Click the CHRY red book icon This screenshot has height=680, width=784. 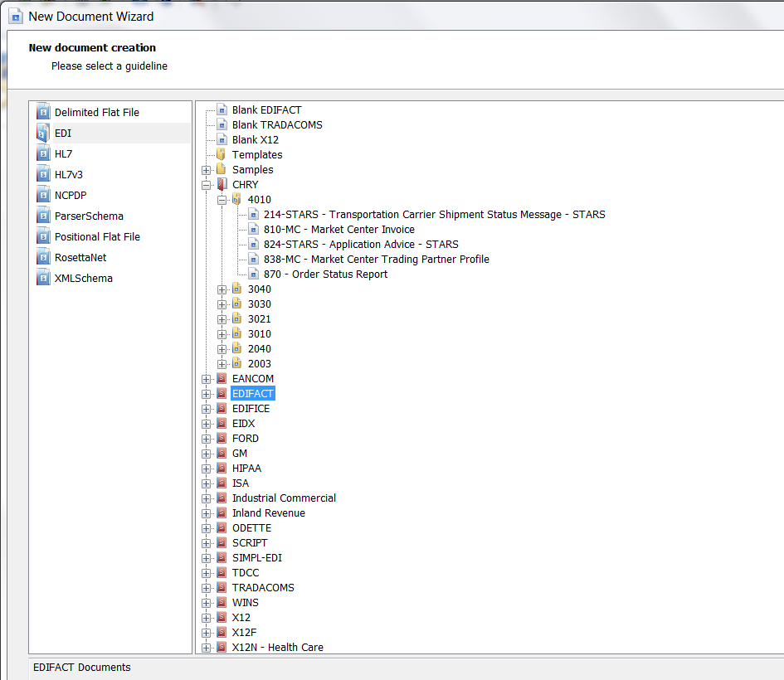(x=221, y=184)
